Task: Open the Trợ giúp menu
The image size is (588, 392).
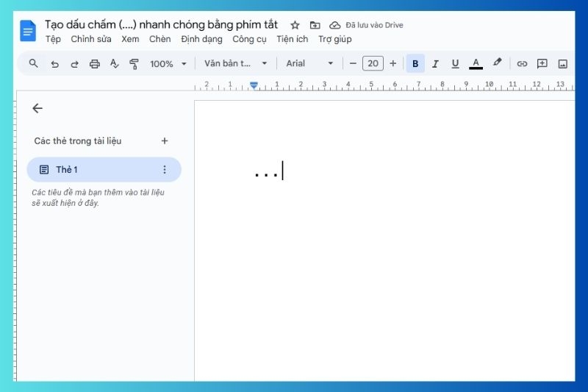Action: pos(335,40)
